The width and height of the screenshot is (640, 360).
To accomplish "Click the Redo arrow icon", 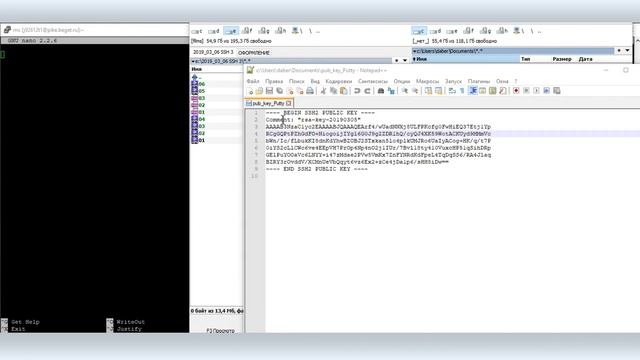I will pos(367,91).
